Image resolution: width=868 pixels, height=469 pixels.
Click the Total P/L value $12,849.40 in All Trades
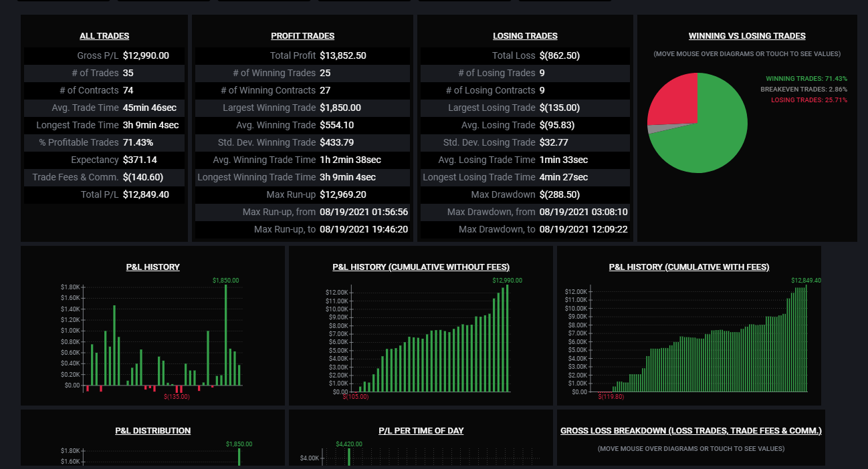[x=146, y=194]
